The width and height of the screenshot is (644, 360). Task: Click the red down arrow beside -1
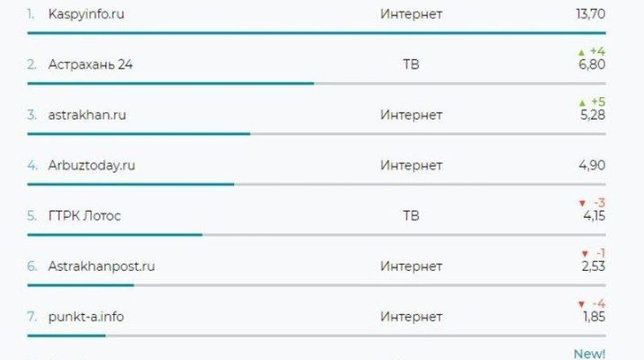coord(585,254)
